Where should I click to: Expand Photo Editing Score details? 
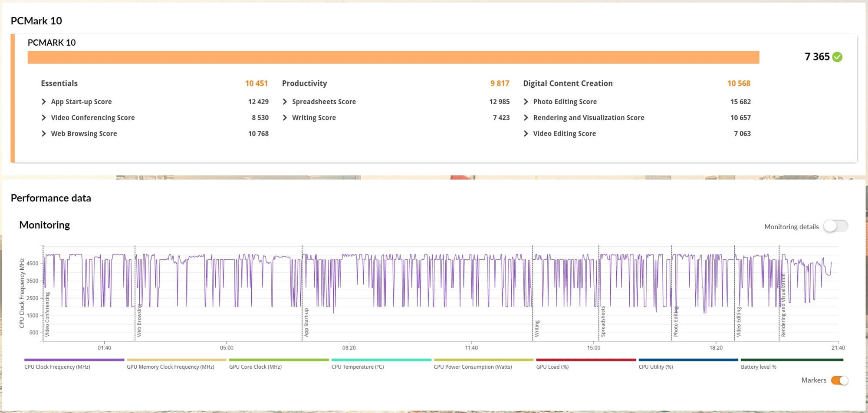click(x=526, y=102)
